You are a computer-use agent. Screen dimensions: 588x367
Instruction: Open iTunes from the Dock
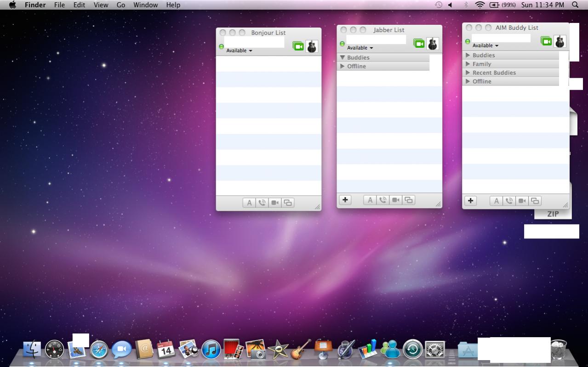[x=211, y=350]
